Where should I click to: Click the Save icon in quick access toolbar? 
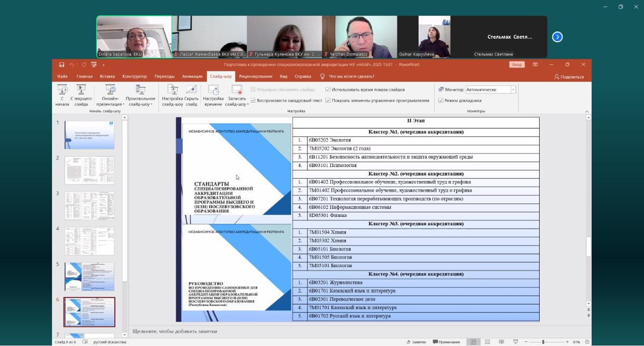tap(61, 65)
